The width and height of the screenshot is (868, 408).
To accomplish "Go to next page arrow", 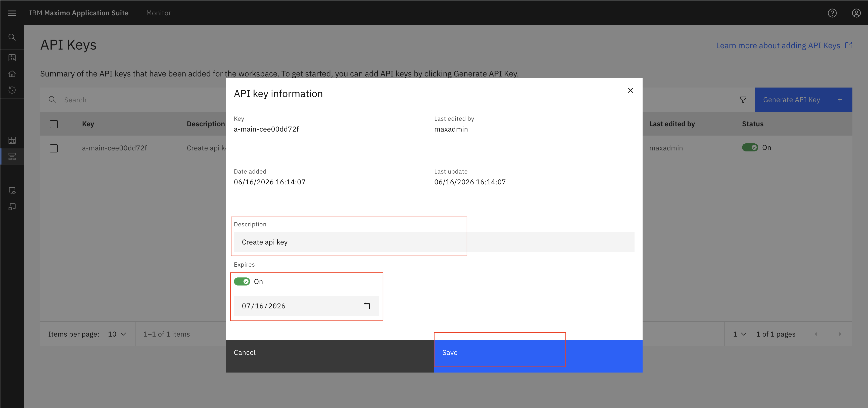I will pos(840,334).
